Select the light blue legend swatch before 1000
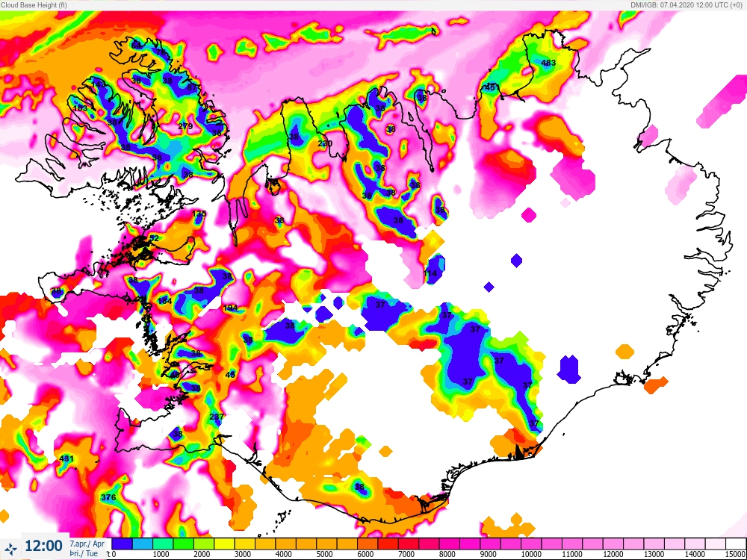This screenshot has height=560, width=747. click(143, 544)
